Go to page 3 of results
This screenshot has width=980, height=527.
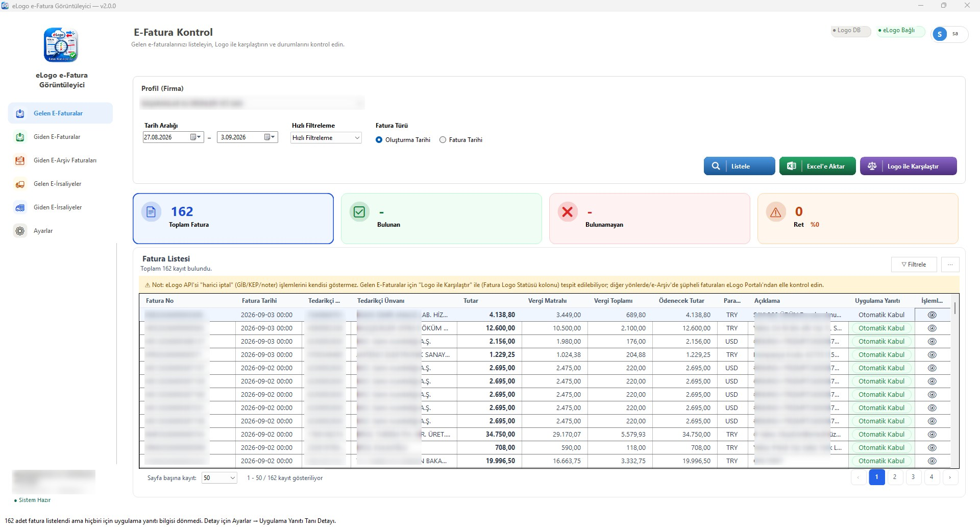(913, 477)
